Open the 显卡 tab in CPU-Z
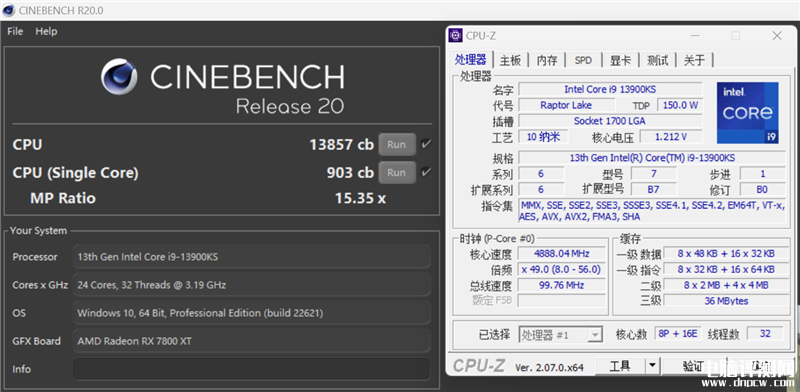Screen dimensions: 800x392 click(x=621, y=60)
